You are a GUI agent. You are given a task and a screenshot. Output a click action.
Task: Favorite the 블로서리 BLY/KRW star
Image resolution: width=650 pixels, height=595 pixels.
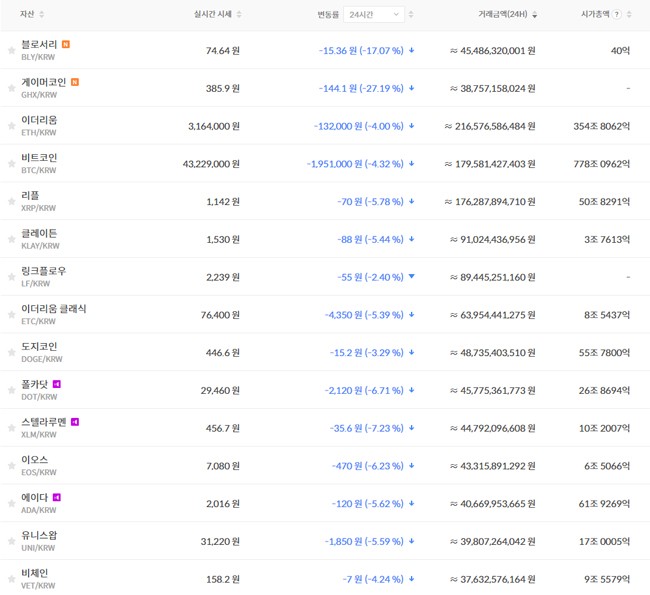[12, 51]
